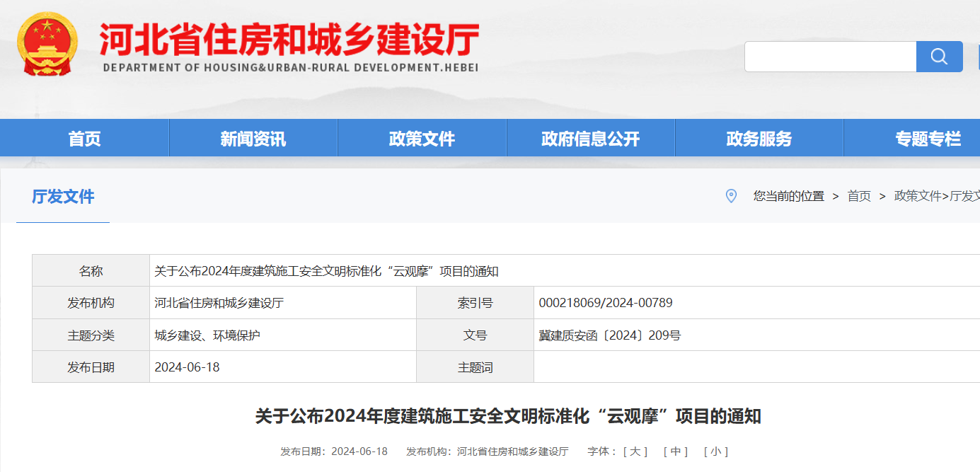The width and height of the screenshot is (980, 472).
Task: Click the 发布日期 line below the heading
Action: (x=334, y=451)
